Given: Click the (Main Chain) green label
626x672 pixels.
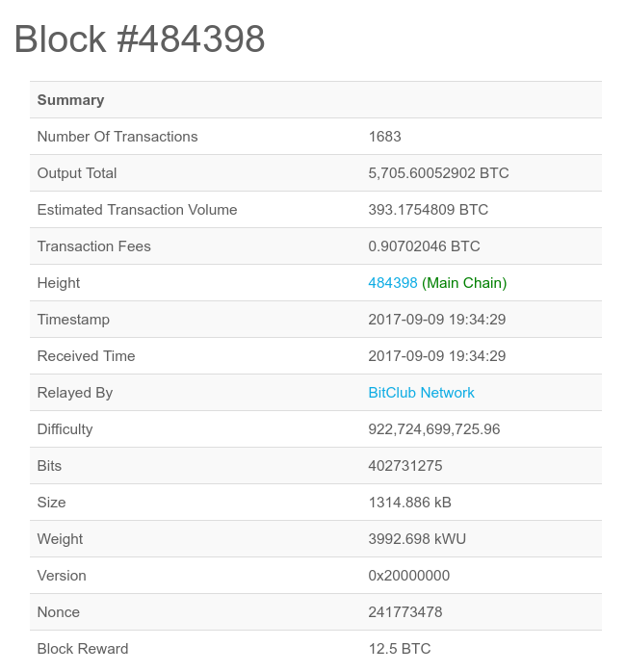Looking at the screenshot, I should click(x=464, y=283).
